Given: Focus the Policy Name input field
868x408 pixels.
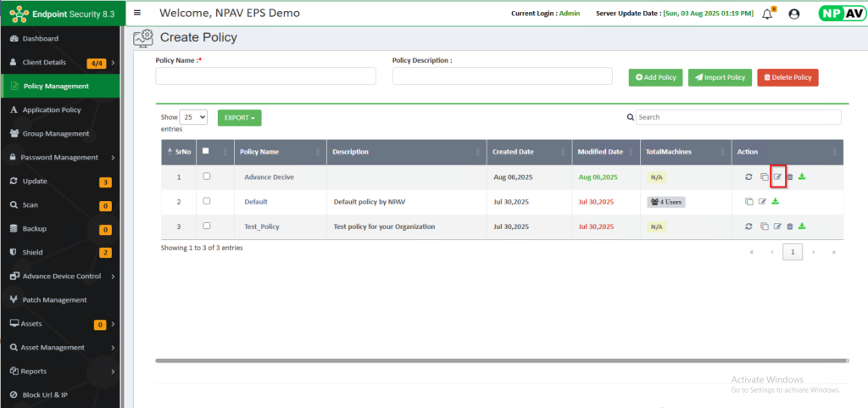Looking at the screenshot, I should coord(265,76).
